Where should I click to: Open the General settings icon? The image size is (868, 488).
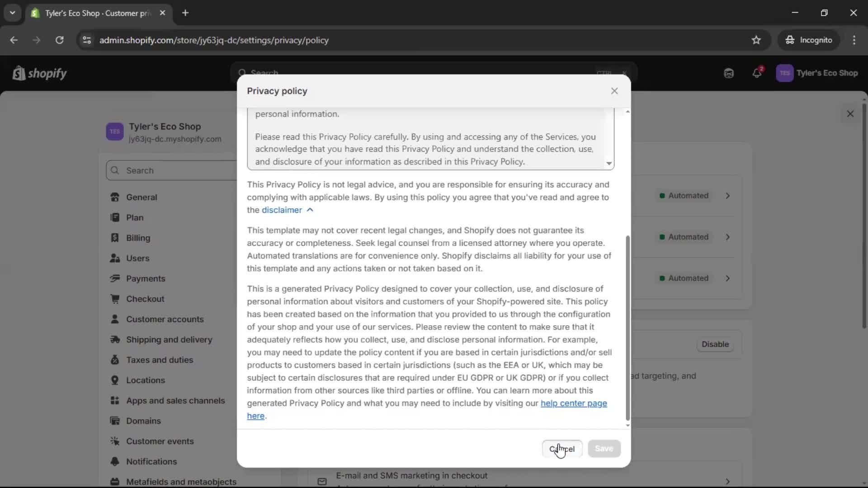coord(115,197)
